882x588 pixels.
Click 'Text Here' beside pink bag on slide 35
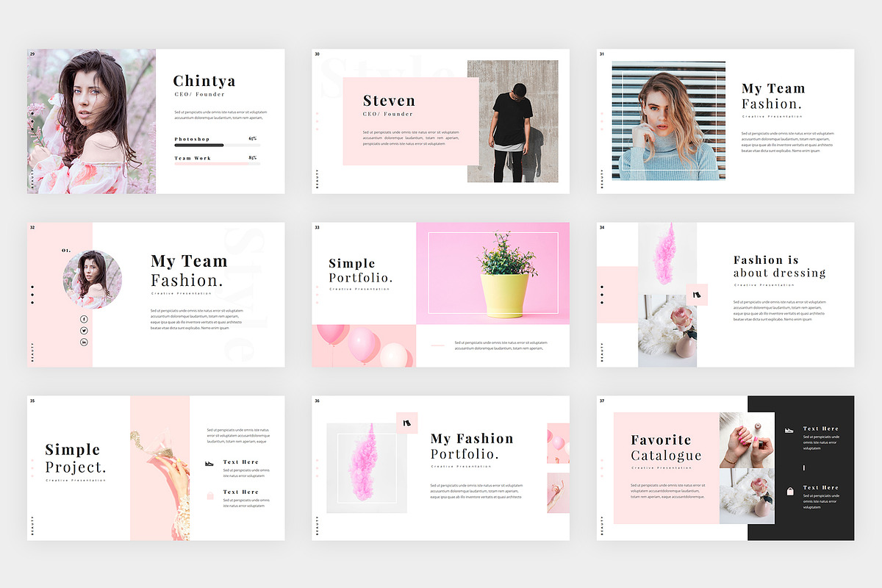(241, 492)
